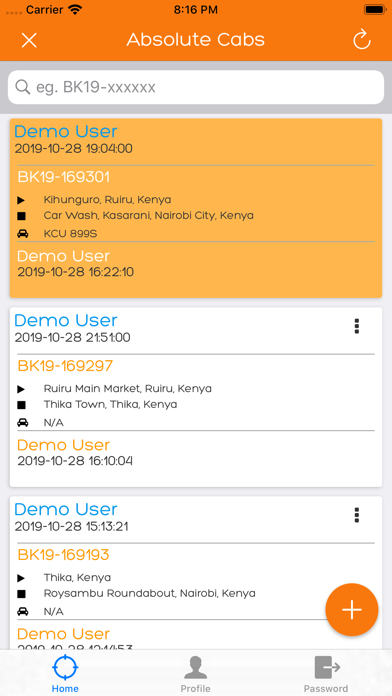Image resolution: width=392 pixels, height=696 pixels.
Task: Click the play arrow icon beside Ruiru Main Market
Action: pyautogui.click(x=21, y=390)
